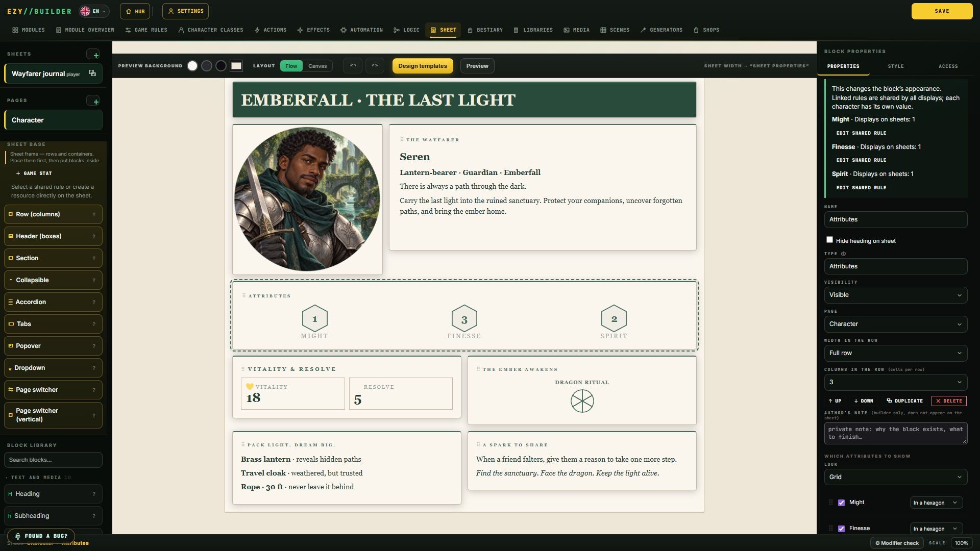Click the Search blocks input field

click(x=53, y=460)
